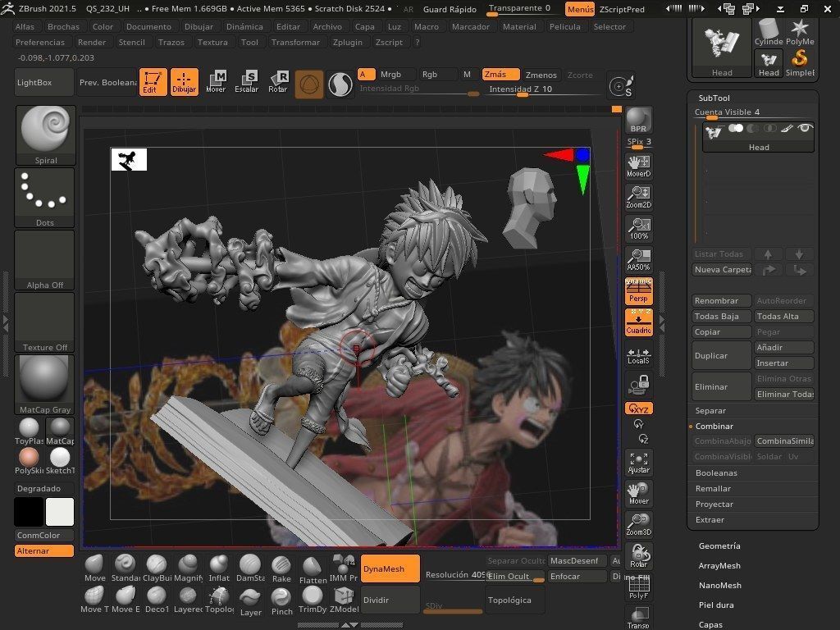The height and width of the screenshot is (630, 840).
Task: Click the Zoom2D icon
Action: click(x=638, y=197)
